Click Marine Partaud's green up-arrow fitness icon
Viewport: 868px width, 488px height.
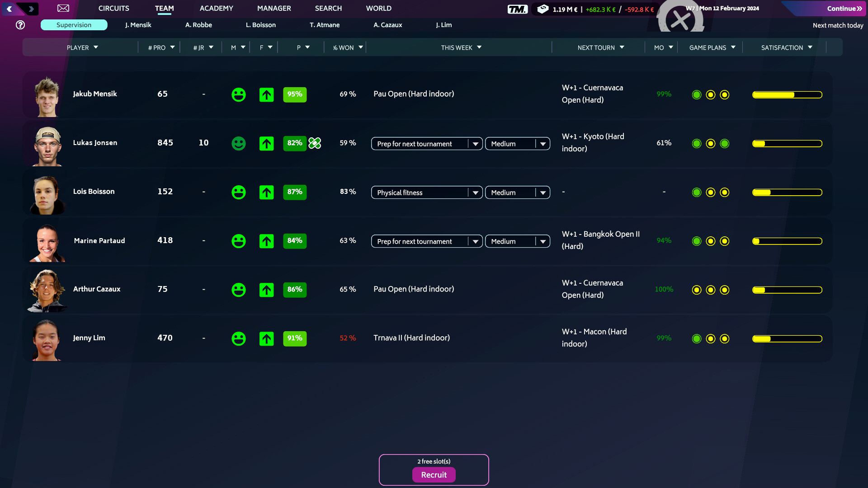click(266, 241)
